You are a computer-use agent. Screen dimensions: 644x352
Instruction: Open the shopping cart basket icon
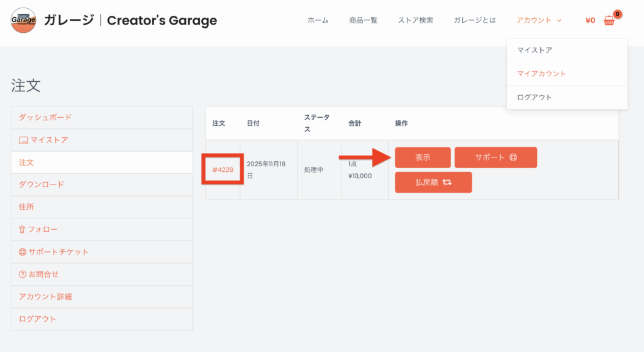pos(609,20)
